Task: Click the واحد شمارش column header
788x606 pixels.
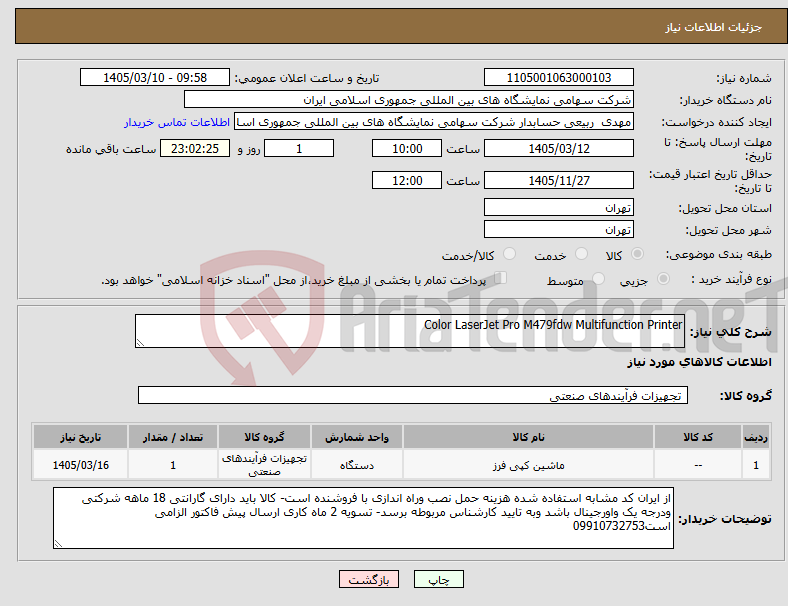Action: pyautogui.click(x=357, y=437)
